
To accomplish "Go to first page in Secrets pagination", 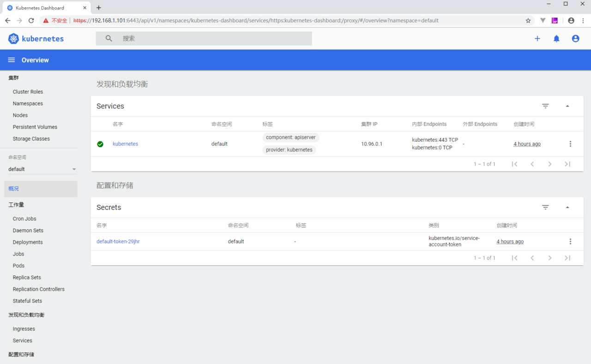I will [515, 258].
